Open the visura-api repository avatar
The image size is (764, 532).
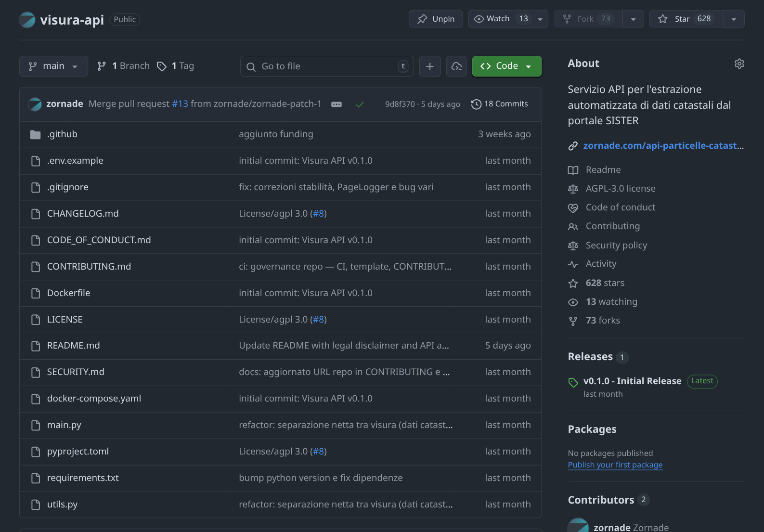coord(27,20)
